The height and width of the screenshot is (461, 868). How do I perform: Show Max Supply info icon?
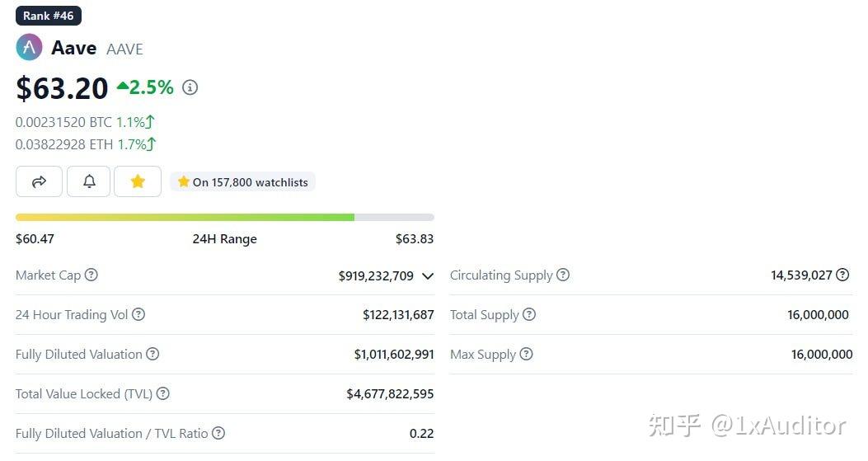[526, 354]
